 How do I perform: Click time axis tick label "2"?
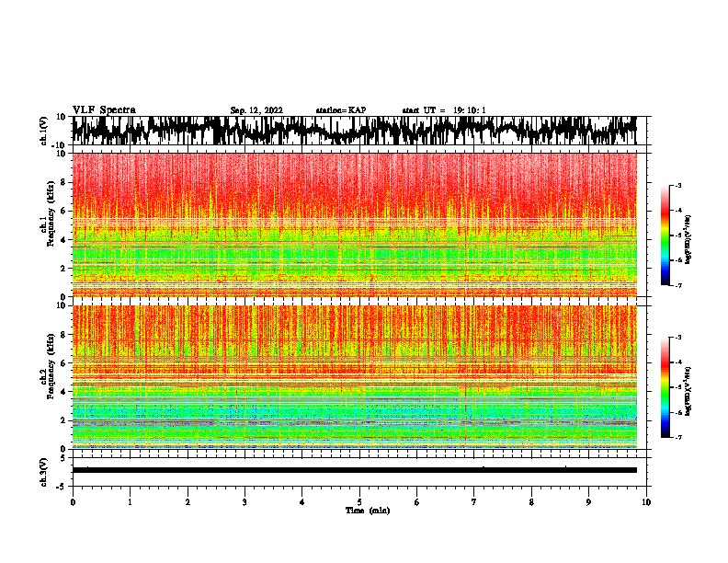coord(188,502)
